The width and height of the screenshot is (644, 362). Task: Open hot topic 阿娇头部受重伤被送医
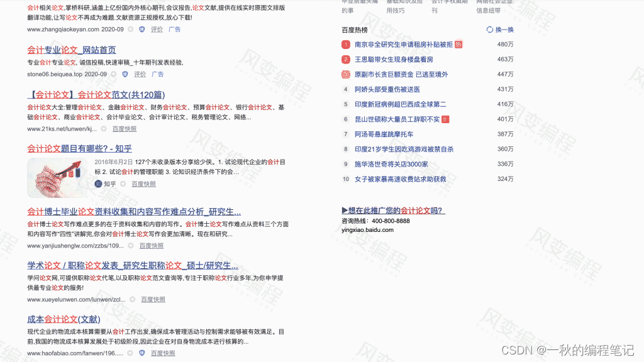point(387,89)
